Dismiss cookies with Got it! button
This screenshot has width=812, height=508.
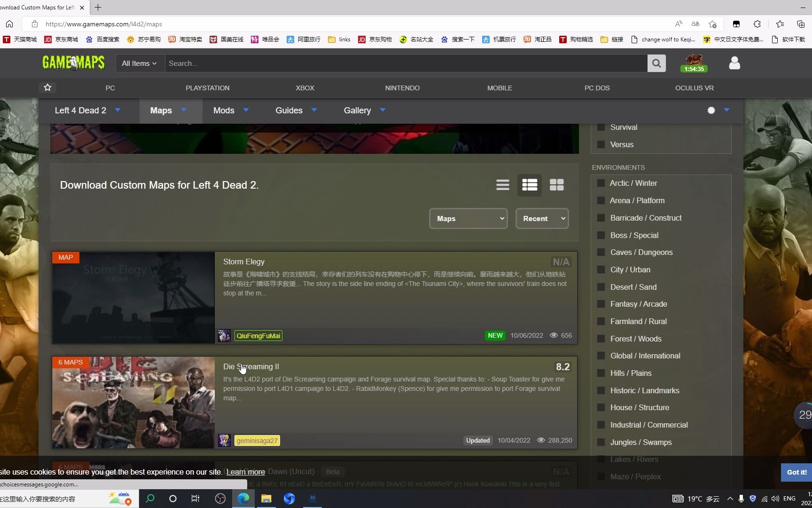click(x=796, y=472)
